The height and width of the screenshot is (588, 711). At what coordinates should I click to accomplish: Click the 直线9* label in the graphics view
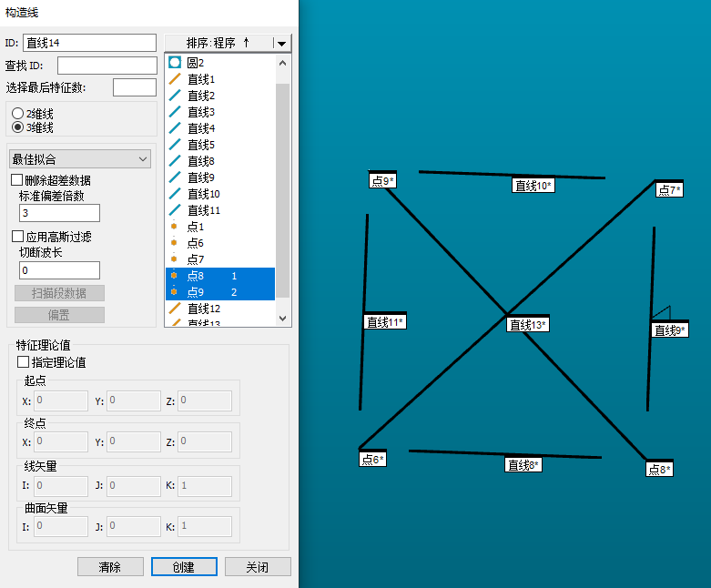click(x=669, y=330)
